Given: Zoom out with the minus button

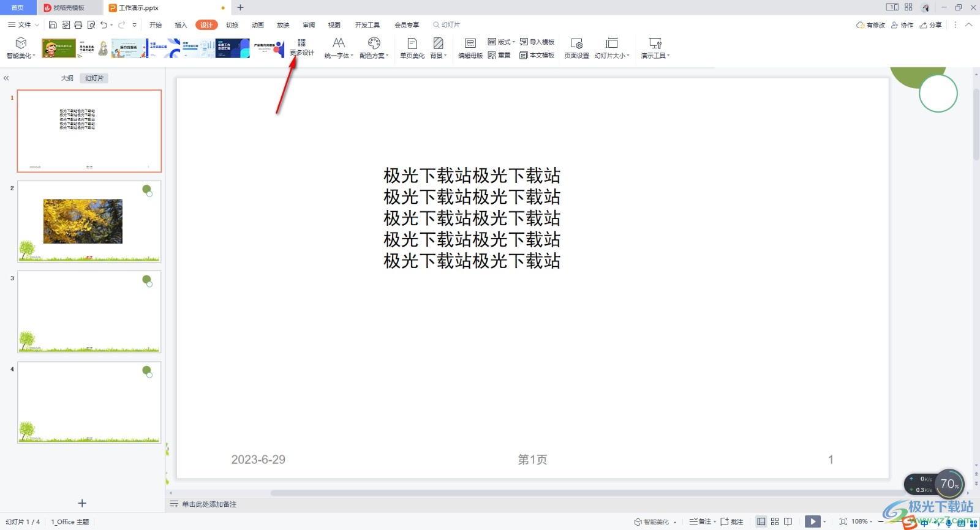Looking at the screenshot, I should (x=881, y=521).
